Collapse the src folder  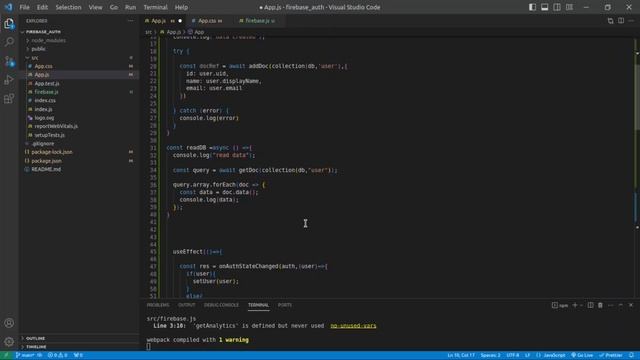(x=79, y=58)
